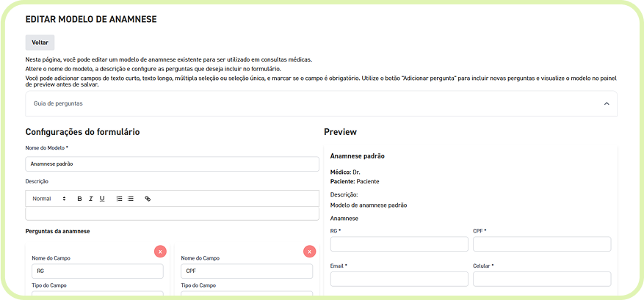Open the Normal text style dropdown
644x300 pixels.
pos(49,199)
